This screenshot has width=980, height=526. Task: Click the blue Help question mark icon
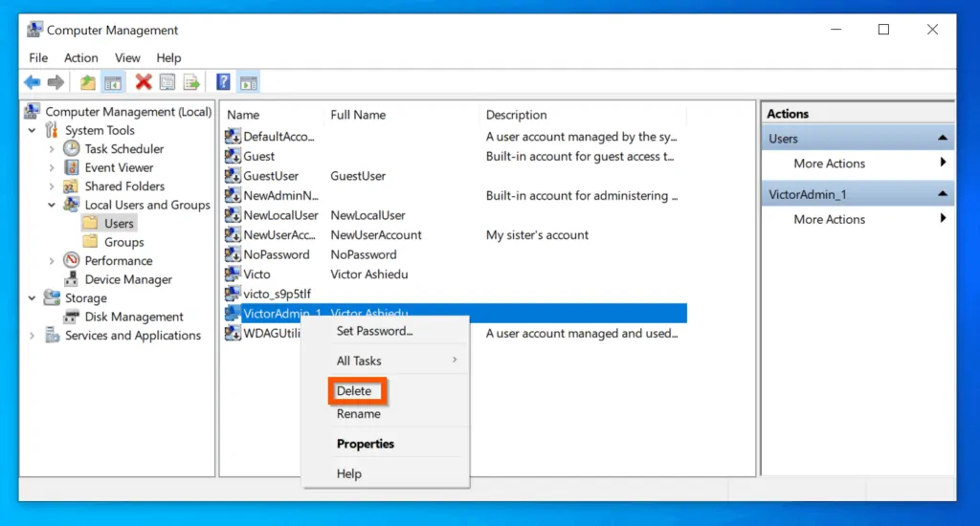point(223,82)
